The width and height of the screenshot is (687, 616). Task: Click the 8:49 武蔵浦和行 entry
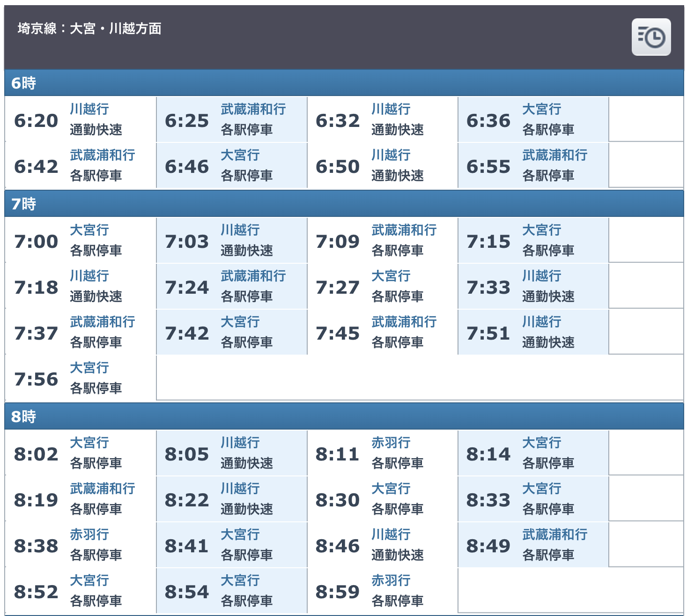point(533,545)
